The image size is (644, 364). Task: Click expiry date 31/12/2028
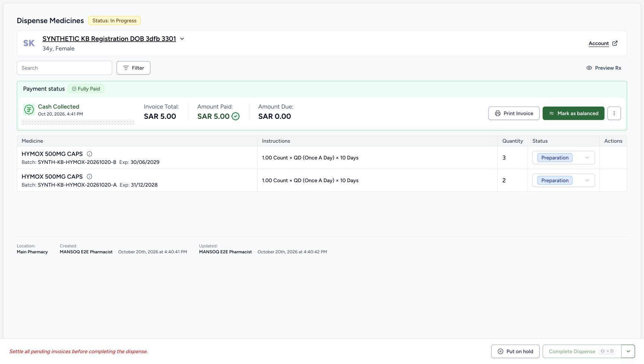point(144,185)
